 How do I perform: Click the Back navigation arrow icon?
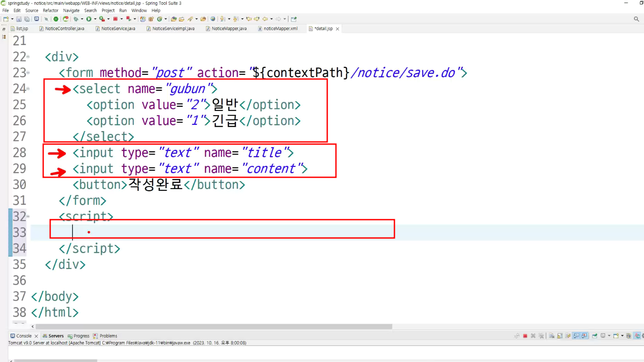click(x=265, y=19)
